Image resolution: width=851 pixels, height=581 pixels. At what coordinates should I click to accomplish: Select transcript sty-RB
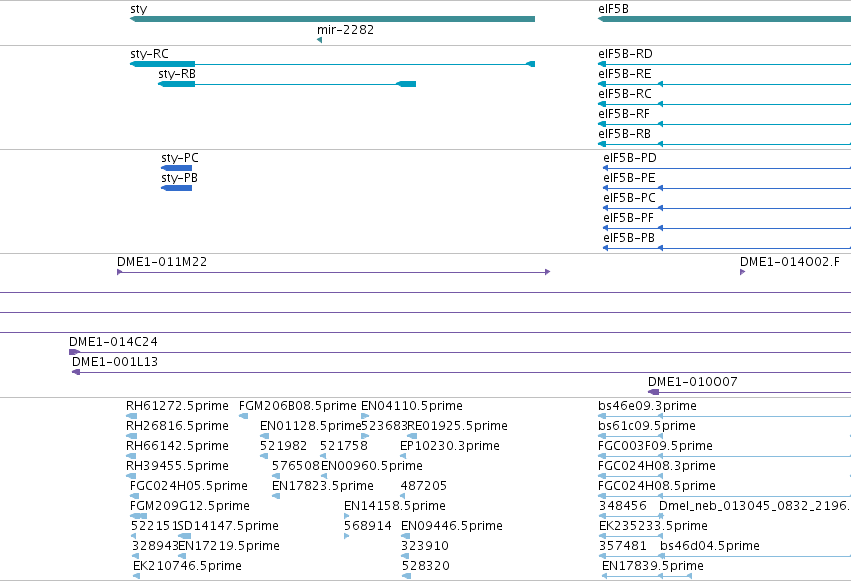(287, 84)
